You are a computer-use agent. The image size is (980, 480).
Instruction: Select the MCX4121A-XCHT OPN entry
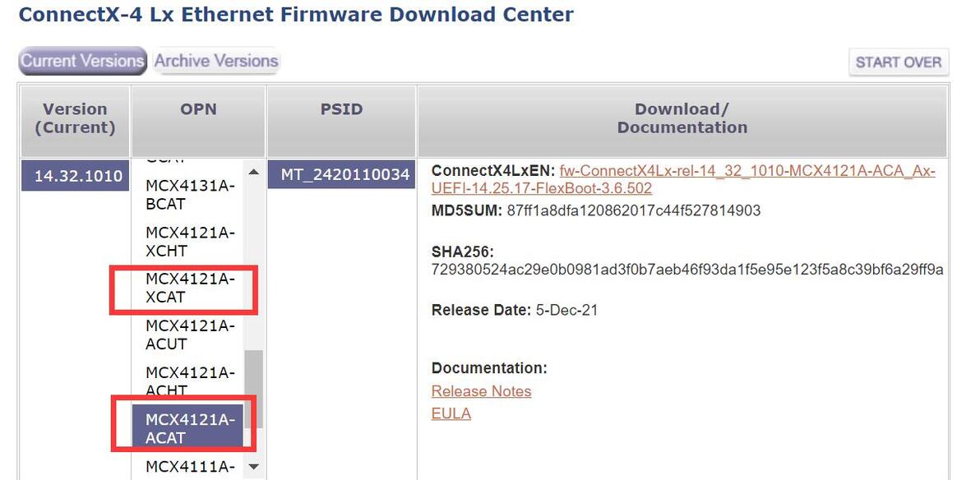click(x=190, y=242)
